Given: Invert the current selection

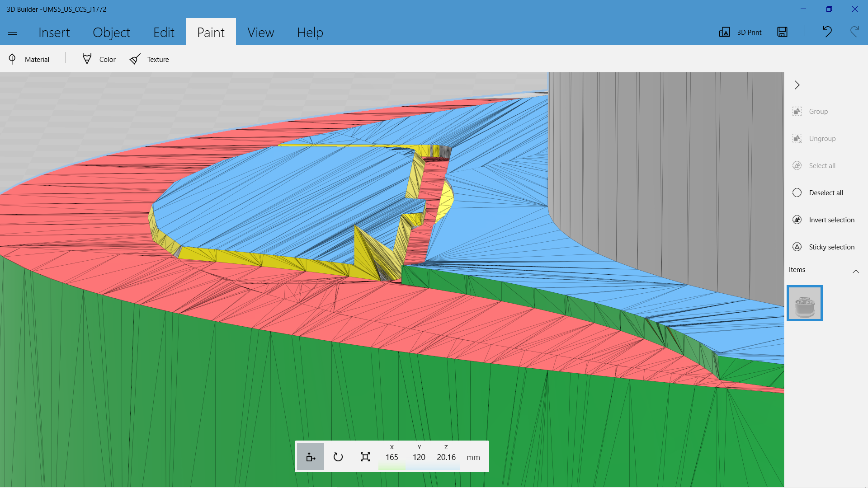Looking at the screenshot, I should pyautogui.click(x=831, y=220).
